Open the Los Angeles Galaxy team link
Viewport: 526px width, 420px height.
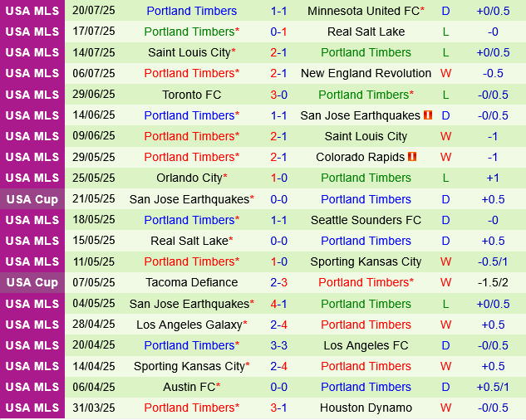pos(189,325)
